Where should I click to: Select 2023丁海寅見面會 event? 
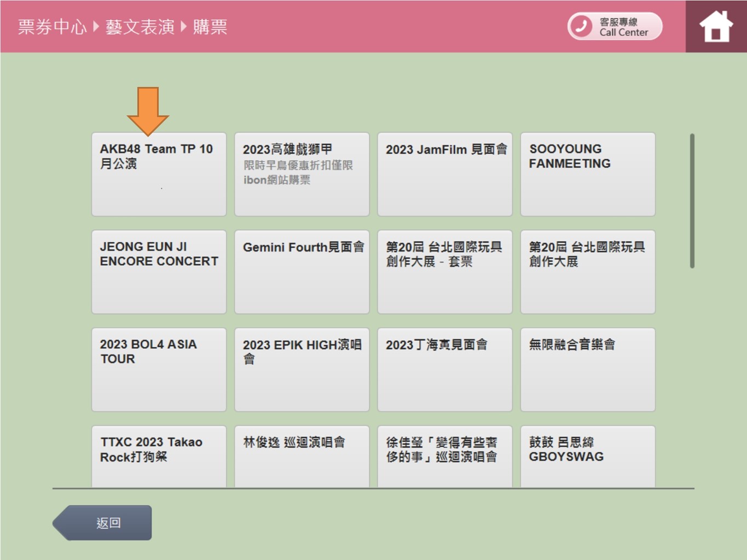tap(444, 370)
